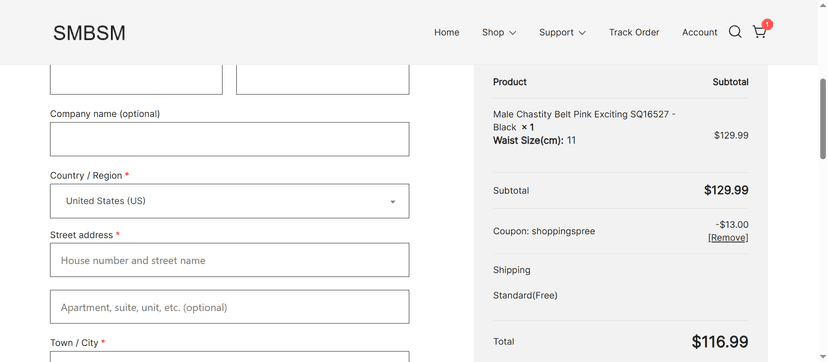Expand the Support menu
Screen dimensions: 828x362
point(562,32)
